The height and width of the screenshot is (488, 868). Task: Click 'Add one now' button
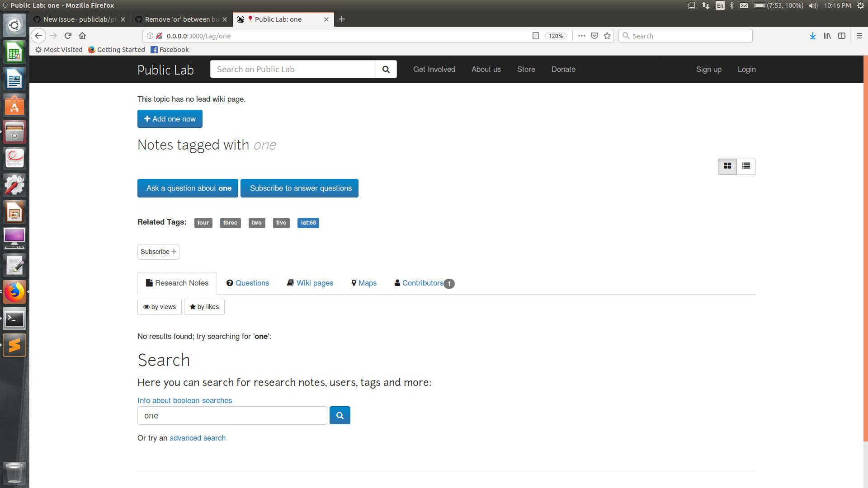coord(170,119)
